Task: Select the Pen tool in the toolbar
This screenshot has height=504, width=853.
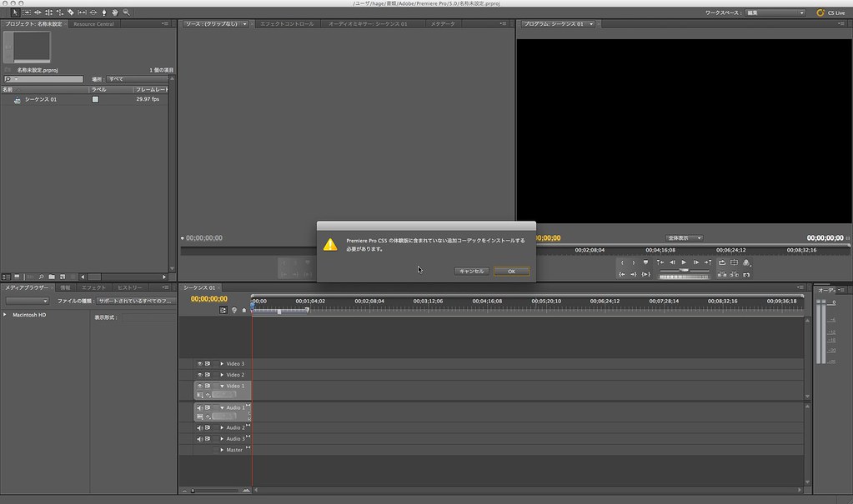Action: [103, 13]
